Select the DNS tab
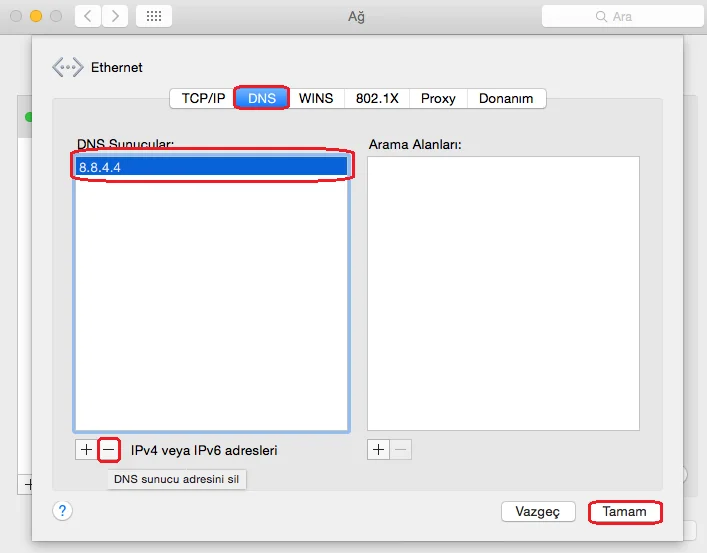 coord(262,98)
